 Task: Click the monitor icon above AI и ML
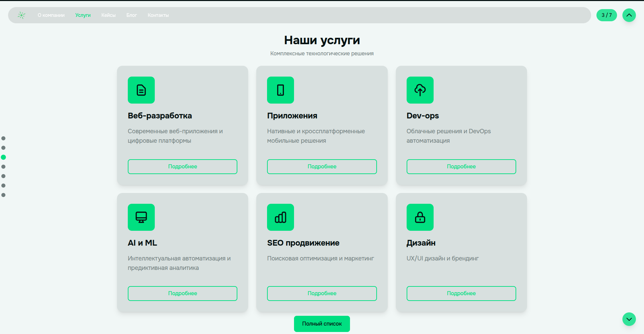[141, 217]
